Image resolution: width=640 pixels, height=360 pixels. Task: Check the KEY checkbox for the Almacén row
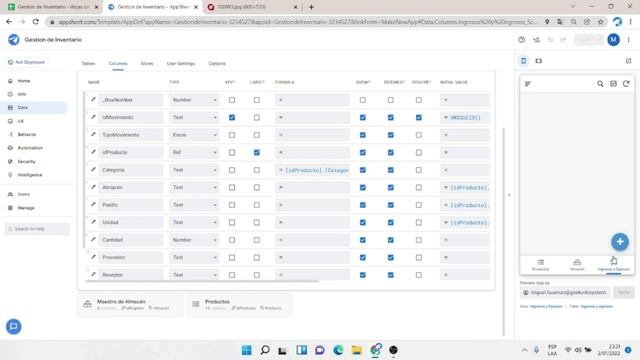point(232,187)
